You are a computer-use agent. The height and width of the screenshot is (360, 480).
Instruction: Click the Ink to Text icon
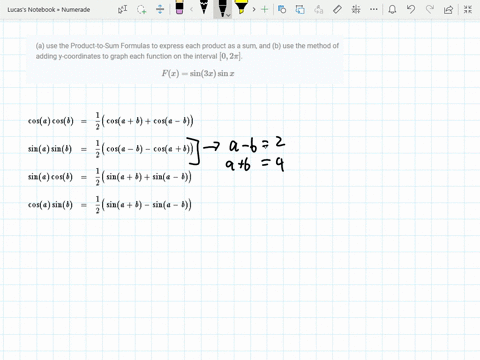(x=319, y=9)
